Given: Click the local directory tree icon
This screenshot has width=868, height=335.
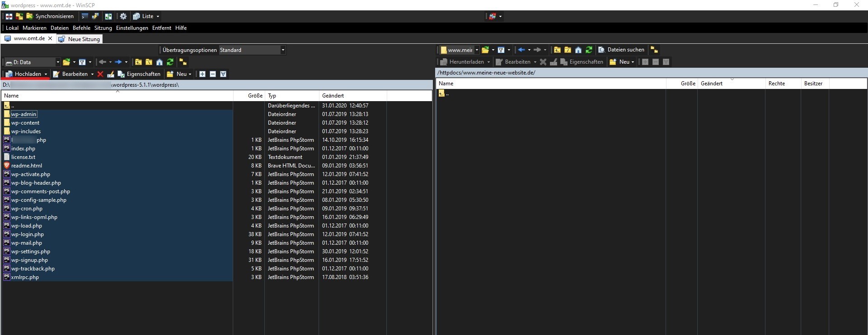Looking at the screenshot, I should point(183,62).
